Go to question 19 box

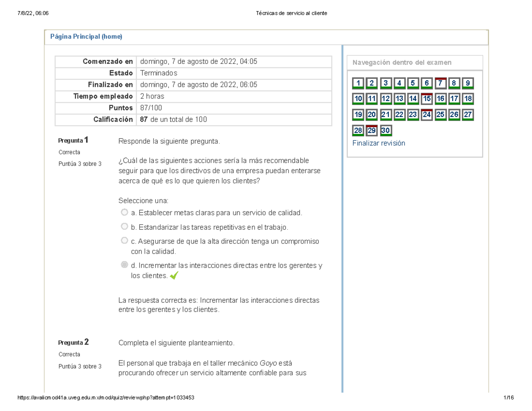click(358, 115)
